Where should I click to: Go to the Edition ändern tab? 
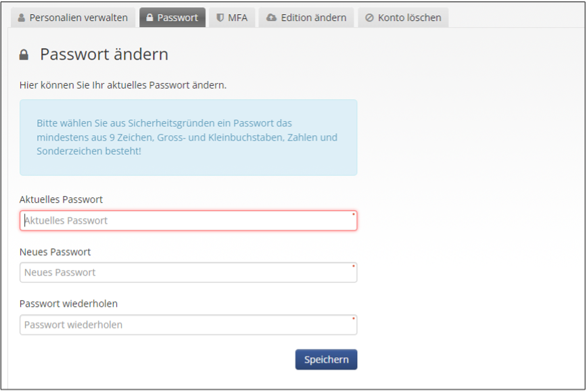tap(306, 18)
